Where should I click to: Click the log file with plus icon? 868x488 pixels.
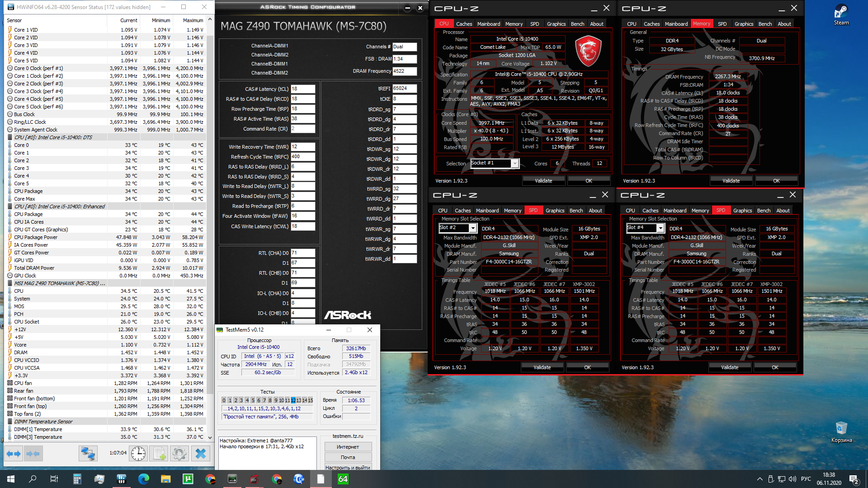pyautogui.click(x=159, y=453)
